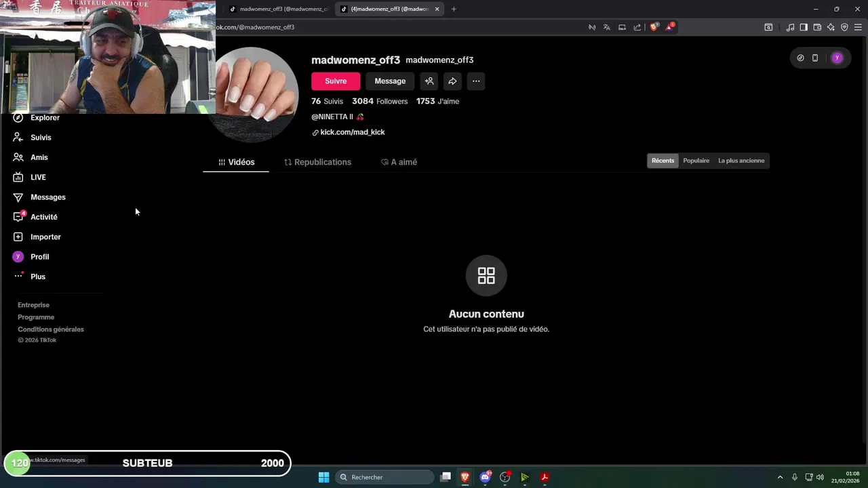Click the tab search icon in toolbar
868x488 pixels.
coord(768,27)
